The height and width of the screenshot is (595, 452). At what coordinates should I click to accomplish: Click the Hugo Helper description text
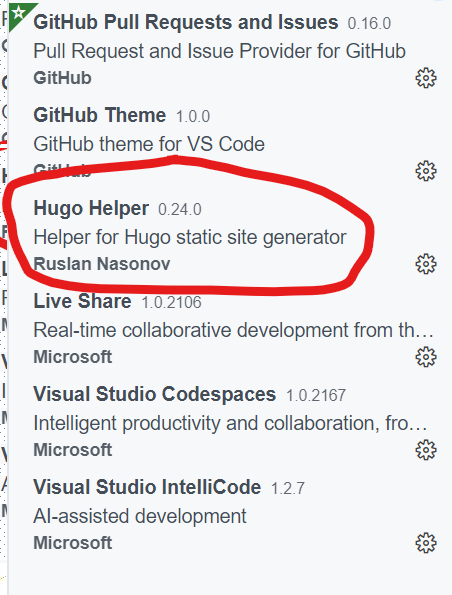190,238
